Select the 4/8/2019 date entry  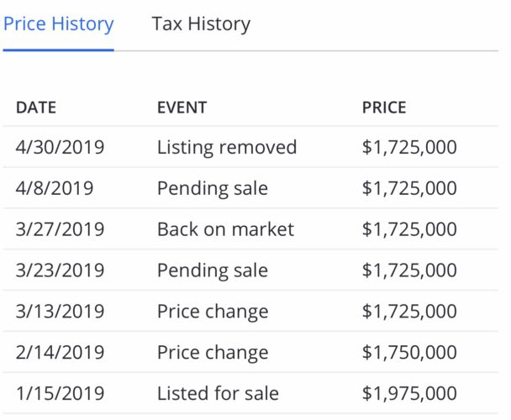[x=55, y=188]
